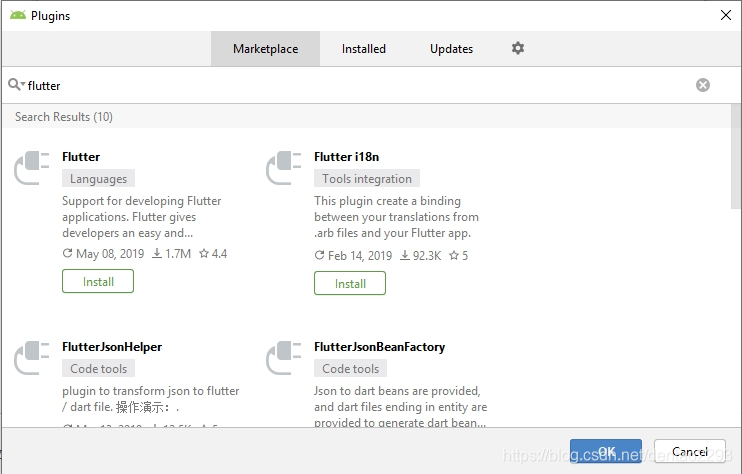Click the May 08, 2019 update date
Screen dimensions: 742x474
pos(104,254)
